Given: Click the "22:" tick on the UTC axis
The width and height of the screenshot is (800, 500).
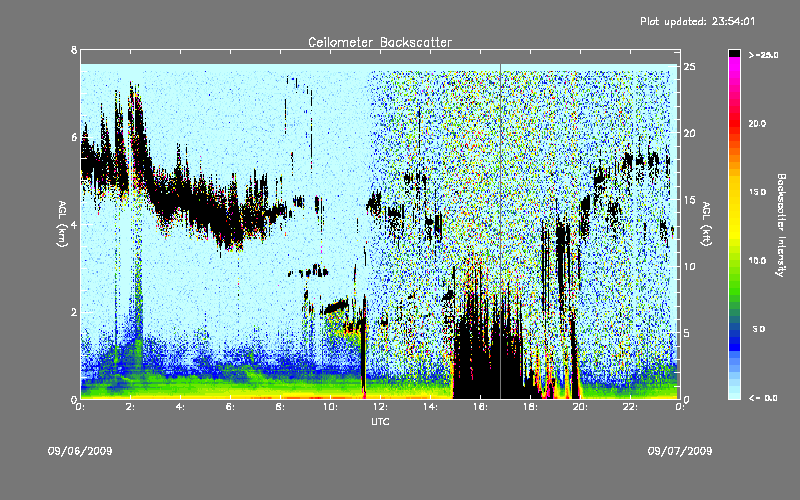Looking at the screenshot, I should coord(631,407).
